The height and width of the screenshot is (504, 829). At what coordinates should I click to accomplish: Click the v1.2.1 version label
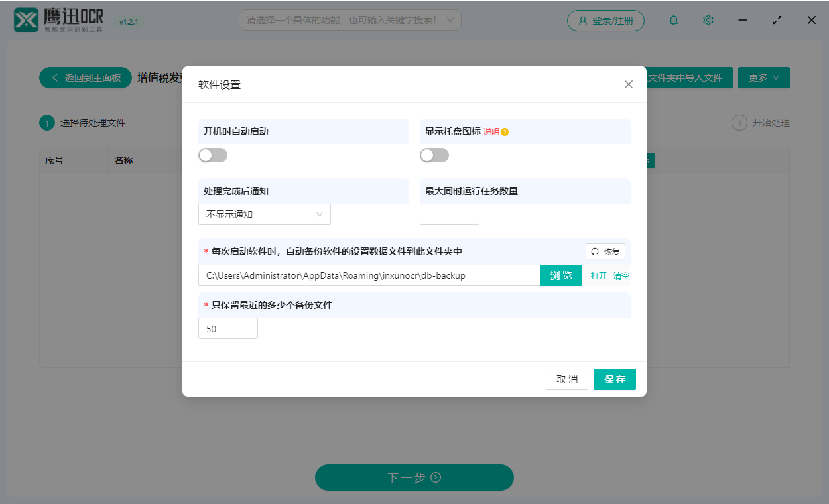point(129,22)
